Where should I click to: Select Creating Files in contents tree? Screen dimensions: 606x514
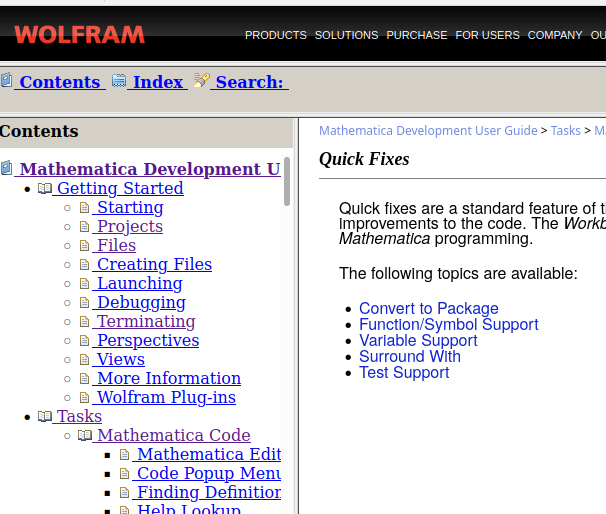[x=154, y=264]
